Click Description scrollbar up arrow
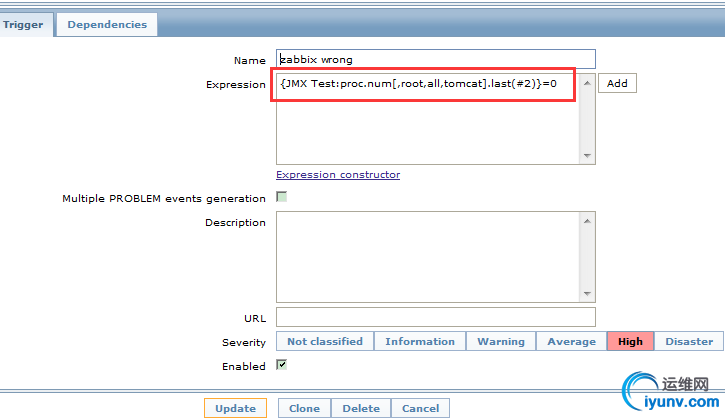This screenshot has height=418, width=725. [587, 221]
